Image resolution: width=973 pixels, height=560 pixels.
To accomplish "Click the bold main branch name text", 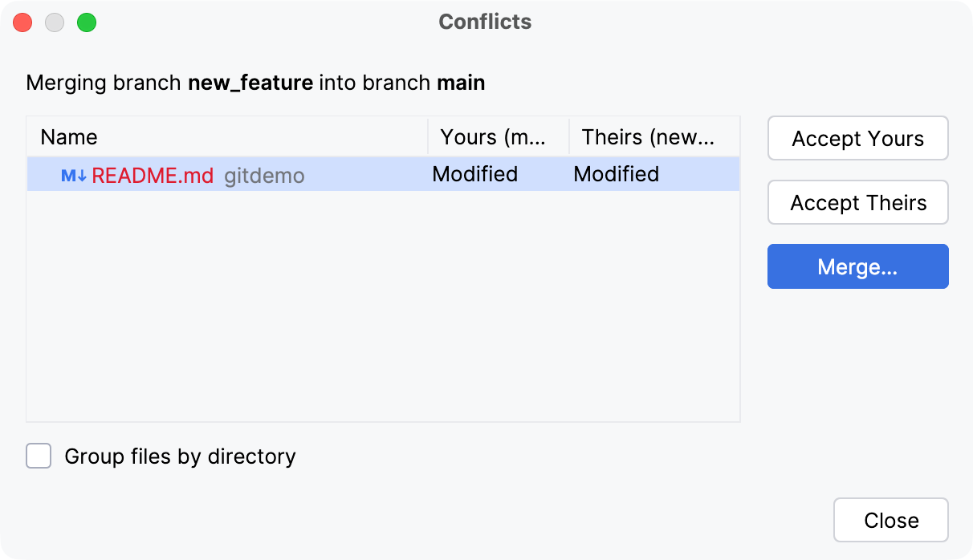I will click(x=462, y=83).
